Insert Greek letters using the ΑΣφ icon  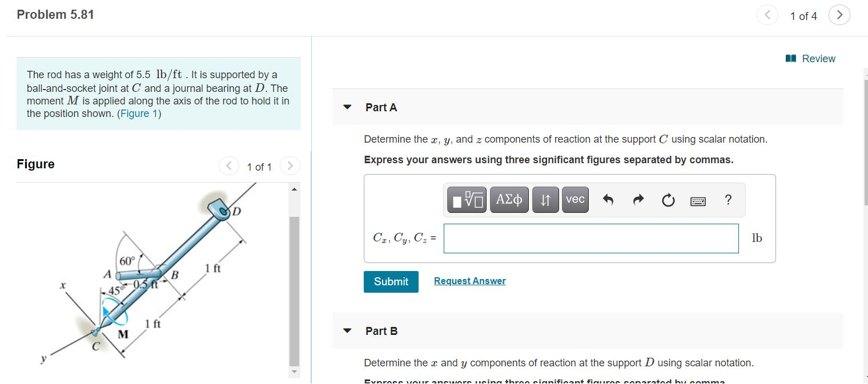click(x=509, y=200)
